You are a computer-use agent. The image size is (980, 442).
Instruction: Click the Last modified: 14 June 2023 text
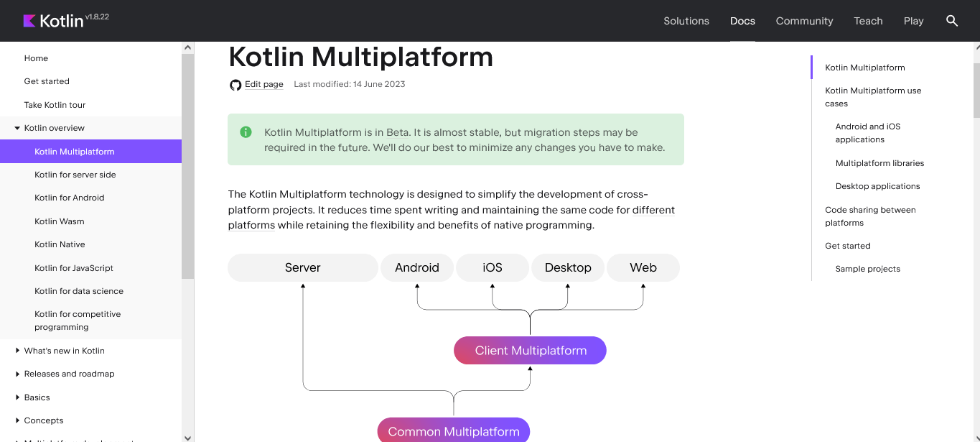point(350,84)
